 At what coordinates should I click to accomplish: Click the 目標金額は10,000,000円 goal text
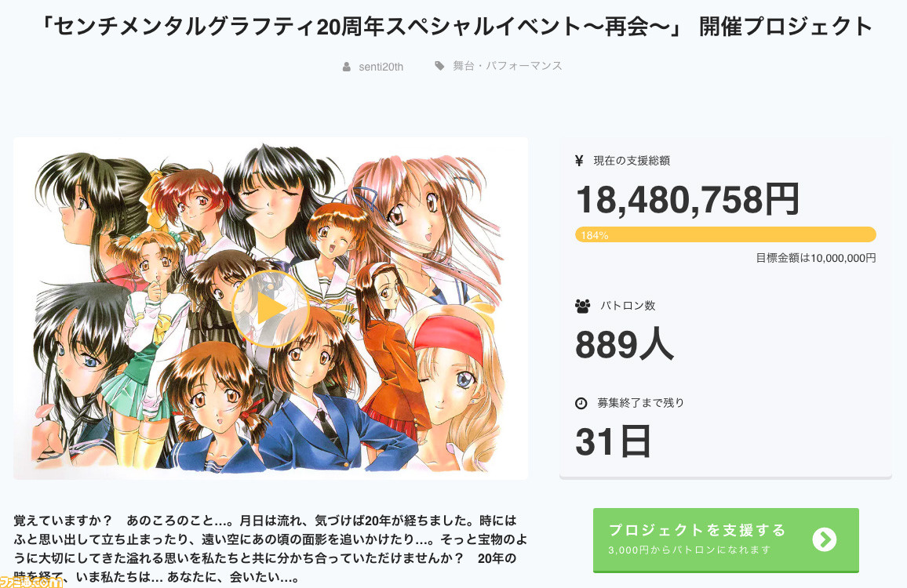point(816,257)
